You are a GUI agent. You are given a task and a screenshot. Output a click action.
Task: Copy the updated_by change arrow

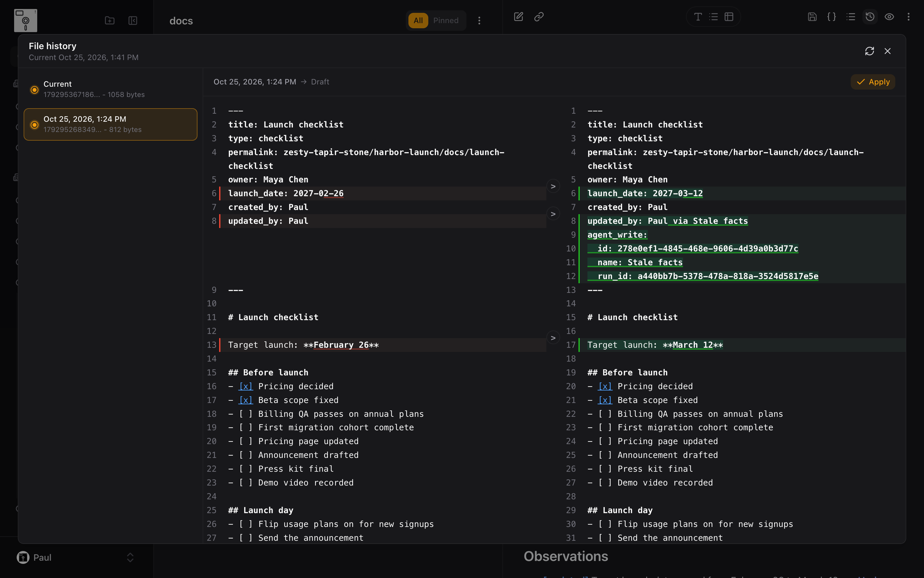553,214
